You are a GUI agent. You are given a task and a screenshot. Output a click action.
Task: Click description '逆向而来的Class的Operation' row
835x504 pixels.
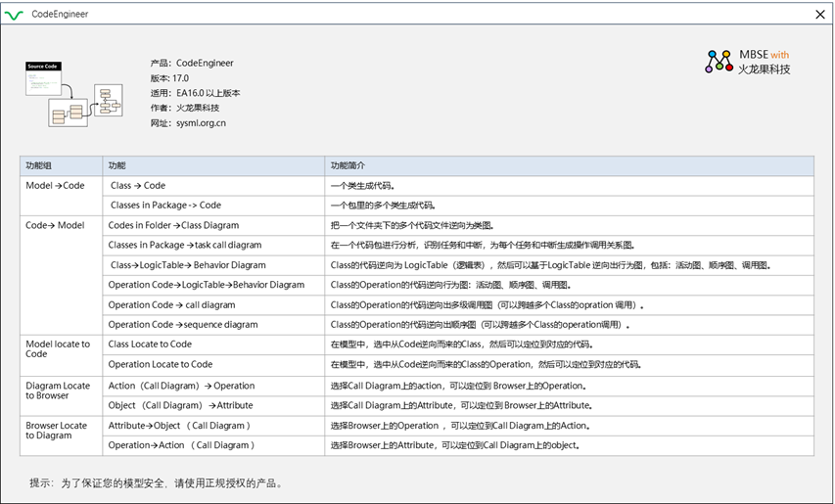pyautogui.click(x=487, y=365)
